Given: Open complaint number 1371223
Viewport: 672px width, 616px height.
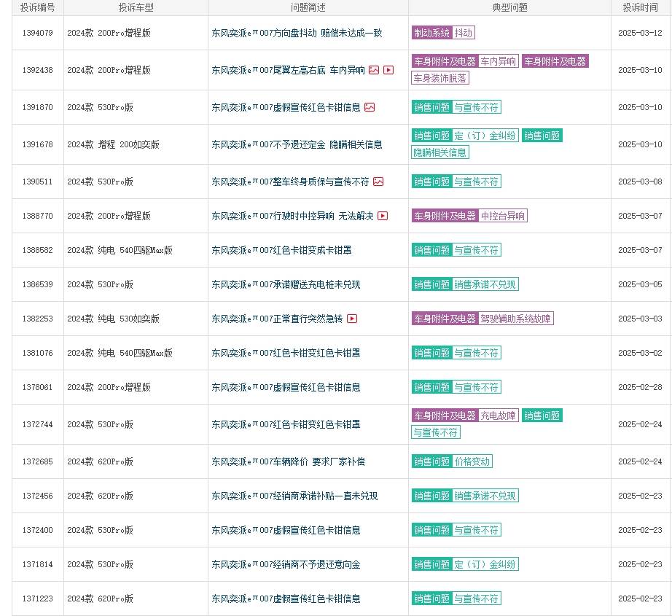Looking at the screenshot, I should (37, 599).
